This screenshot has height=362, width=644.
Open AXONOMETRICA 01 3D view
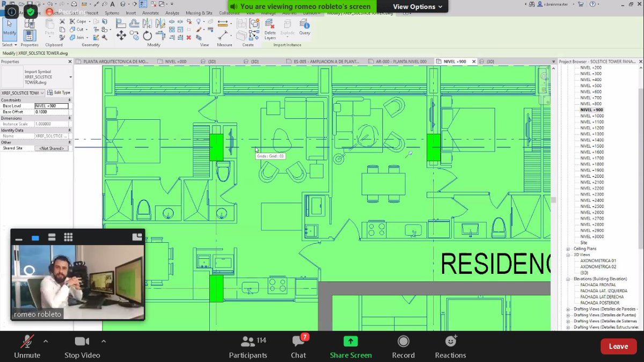[598, 260]
